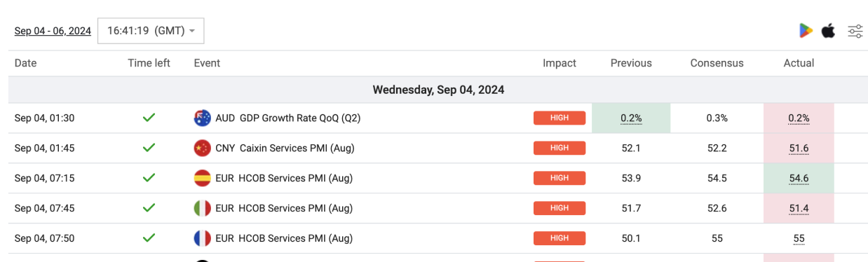This screenshot has width=868, height=262.
Task: Select the Event column header
Action: (x=207, y=63)
